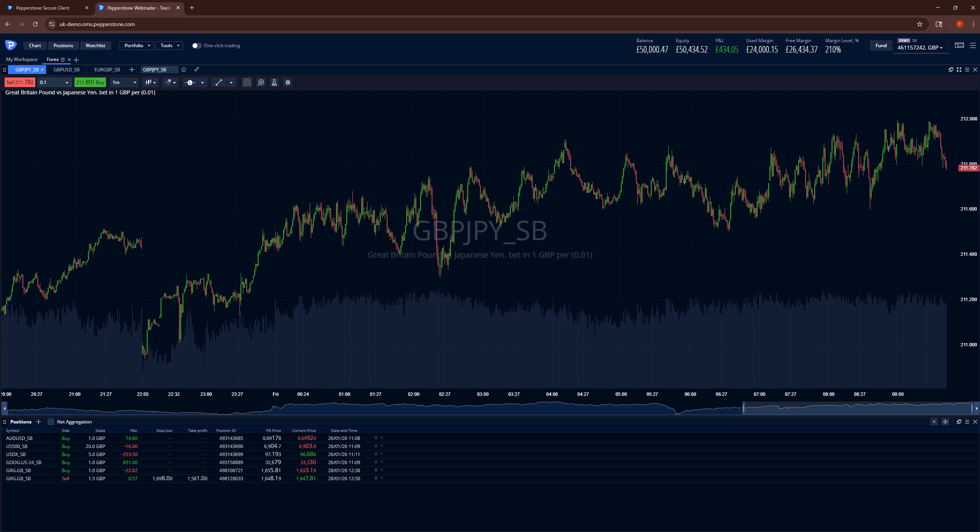Click the Fund button
Image resolution: width=980 pixels, height=532 pixels.
point(881,45)
